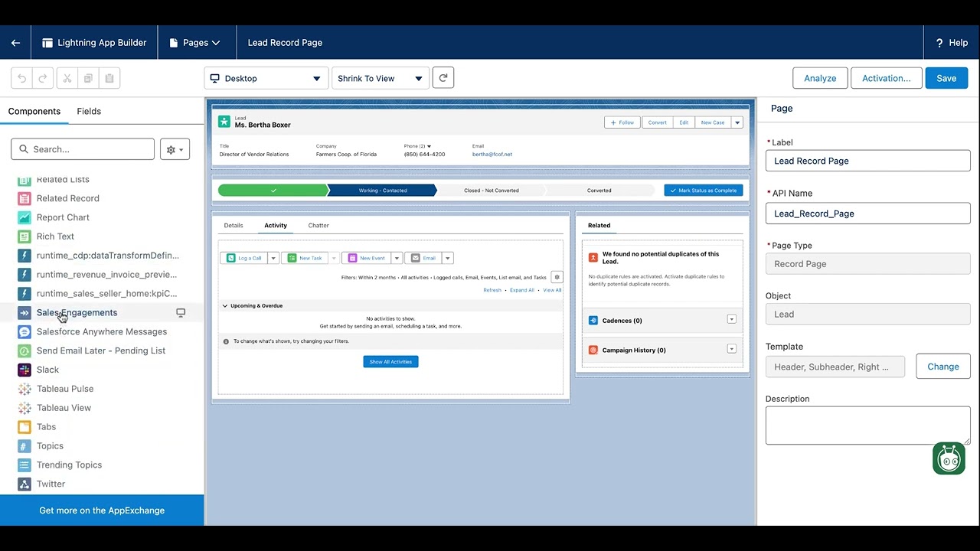Viewport: 980px width, 551px height.
Task: Click the Sales Engagements component icon
Action: [24, 312]
